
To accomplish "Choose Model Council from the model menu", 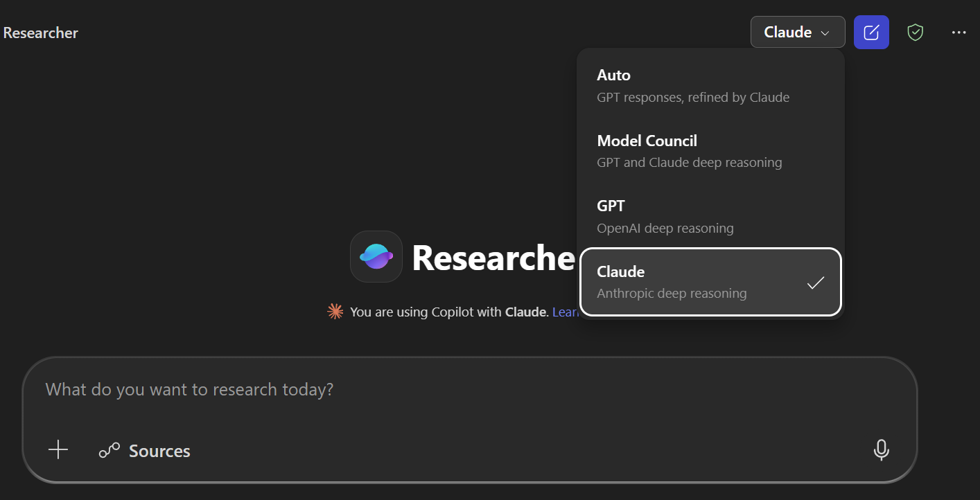I will pos(693,150).
